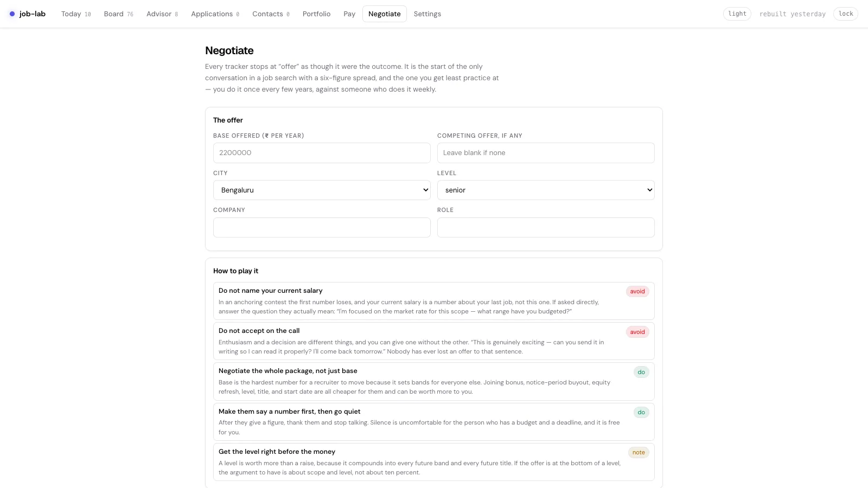Focus the Base Offered input field
The width and height of the screenshot is (868, 488).
click(x=322, y=153)
